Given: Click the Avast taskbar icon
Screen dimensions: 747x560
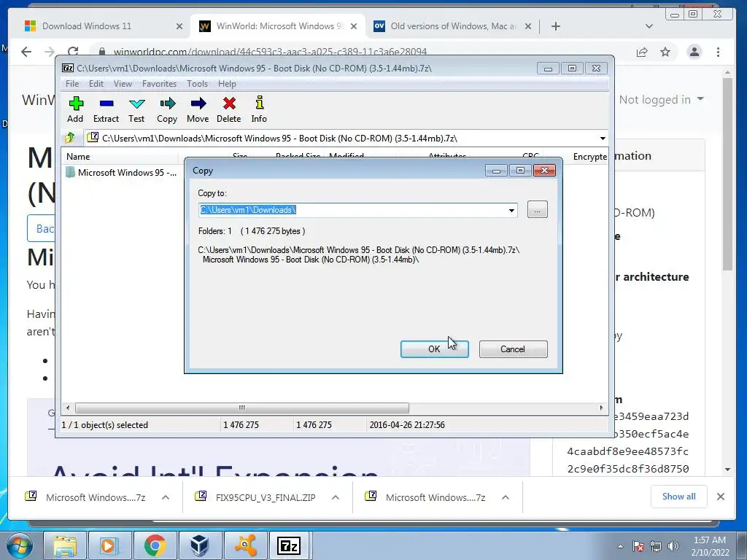Looking at the screenshot, I should point(245,545).
